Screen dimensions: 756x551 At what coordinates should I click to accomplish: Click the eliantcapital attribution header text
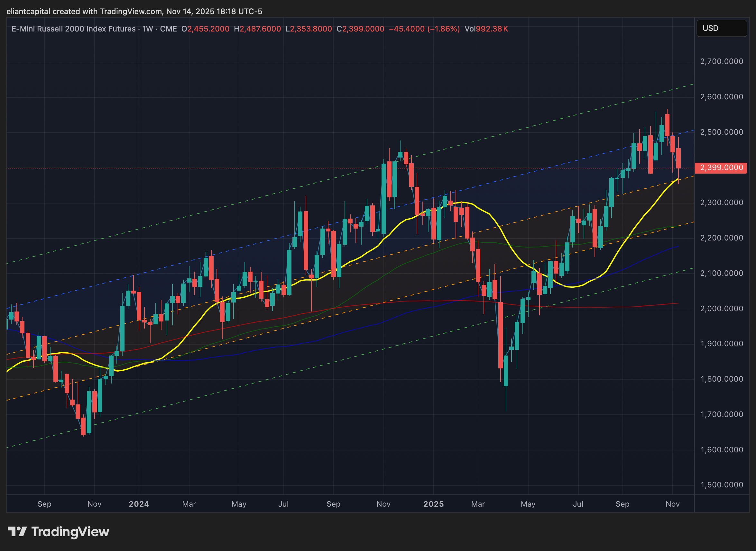tap(134, 11)
